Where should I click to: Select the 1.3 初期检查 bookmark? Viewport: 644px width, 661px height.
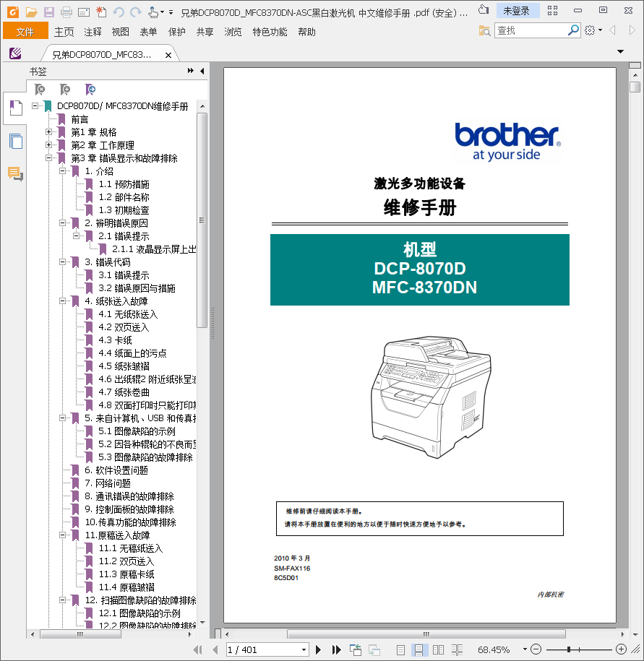pyautogui.click(x=124, y=210)
